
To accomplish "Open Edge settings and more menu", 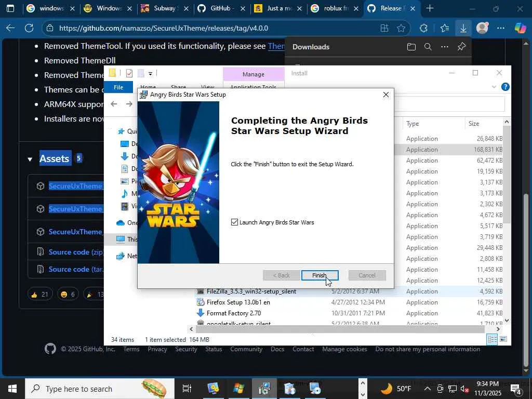I will click(501, 28).
